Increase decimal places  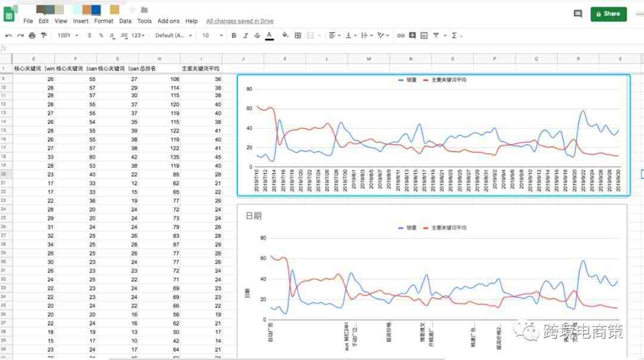[x=124, y=36]
